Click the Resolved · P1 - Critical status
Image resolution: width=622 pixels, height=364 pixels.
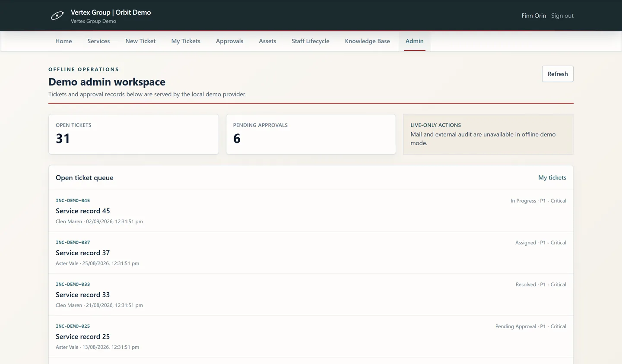coord(541,285)
